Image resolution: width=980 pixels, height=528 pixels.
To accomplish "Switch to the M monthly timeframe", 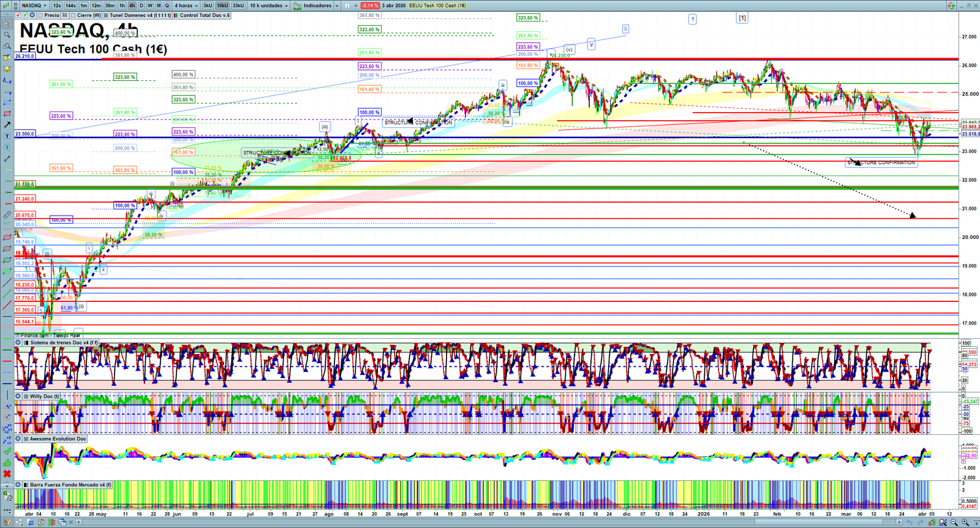I will (x=159, y=6).
